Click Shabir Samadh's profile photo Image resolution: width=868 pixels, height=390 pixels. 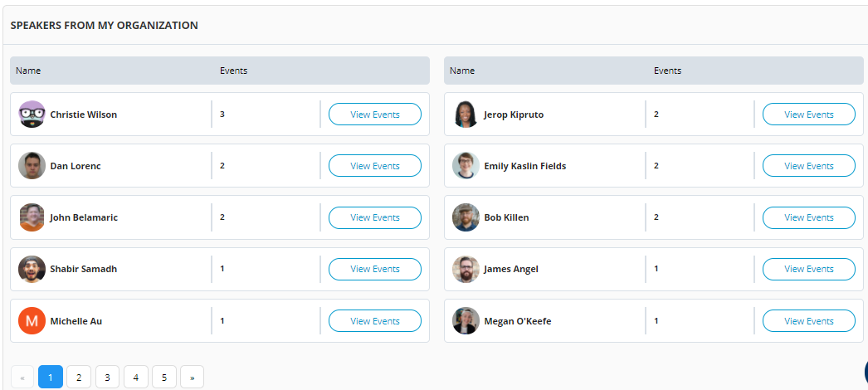click(x=32, y=269)
